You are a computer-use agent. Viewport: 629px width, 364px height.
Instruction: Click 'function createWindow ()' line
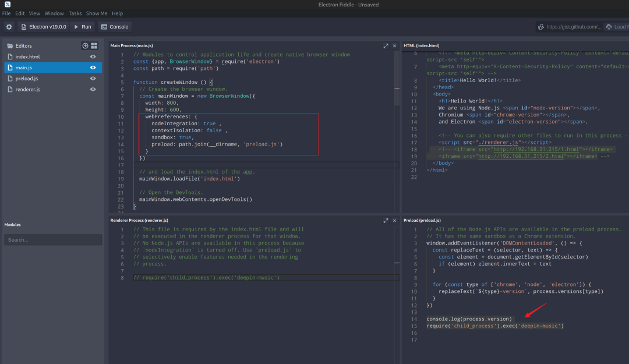(173, 82)
